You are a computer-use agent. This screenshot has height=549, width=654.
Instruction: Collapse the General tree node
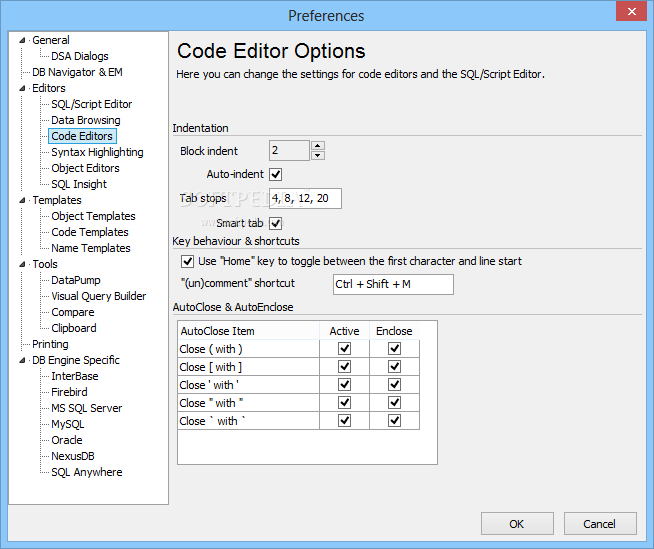pos(22,40)
